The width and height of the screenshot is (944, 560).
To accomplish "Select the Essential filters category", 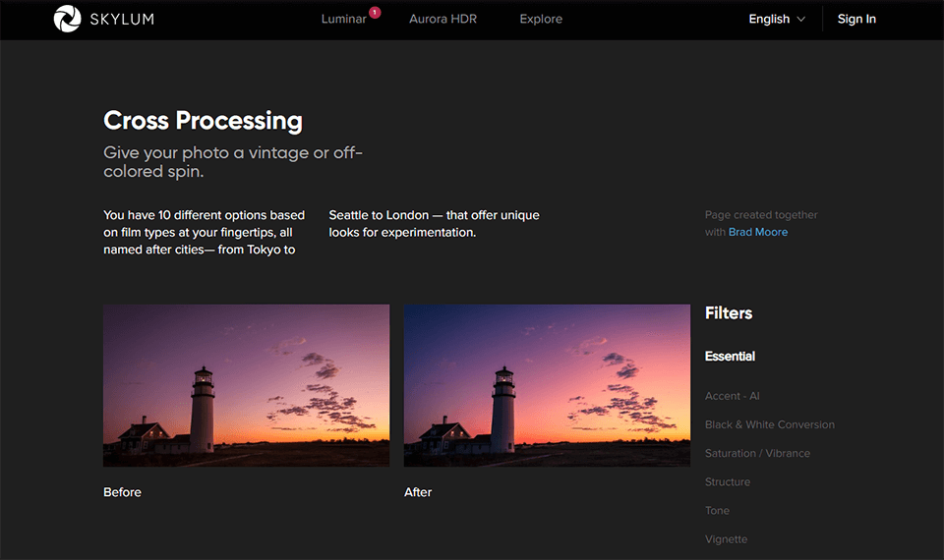I will tap(730, 356).
